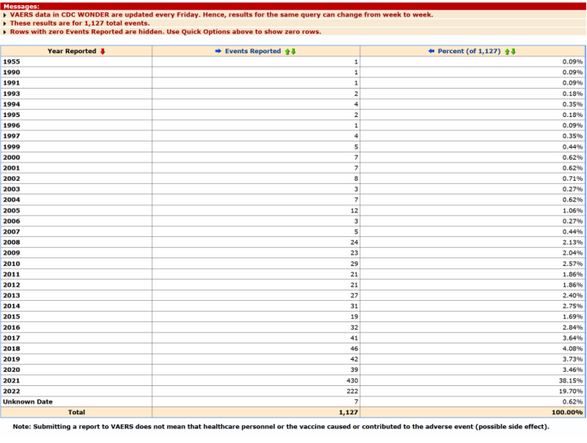Image resolution: width=587 pixels, height=443 pixels.
Task: Click the percent value 1.06% for 2005
Action: coord(572,210)
